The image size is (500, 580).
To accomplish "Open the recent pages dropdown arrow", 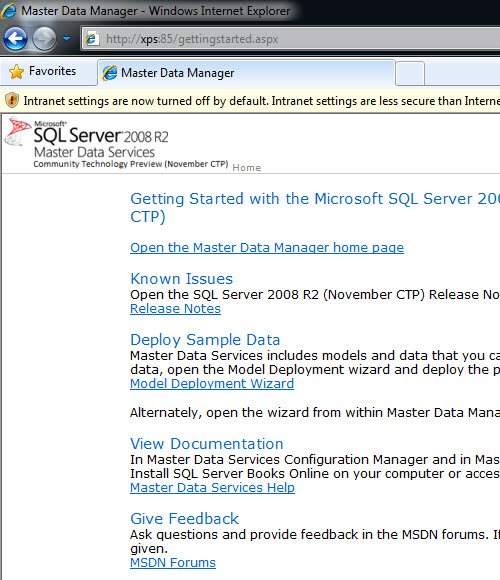I will tap(67, 38).
